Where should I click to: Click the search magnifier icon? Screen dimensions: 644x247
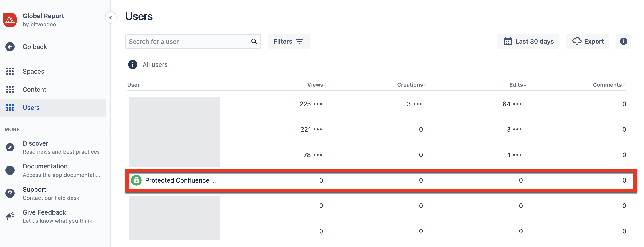(254, 41)
